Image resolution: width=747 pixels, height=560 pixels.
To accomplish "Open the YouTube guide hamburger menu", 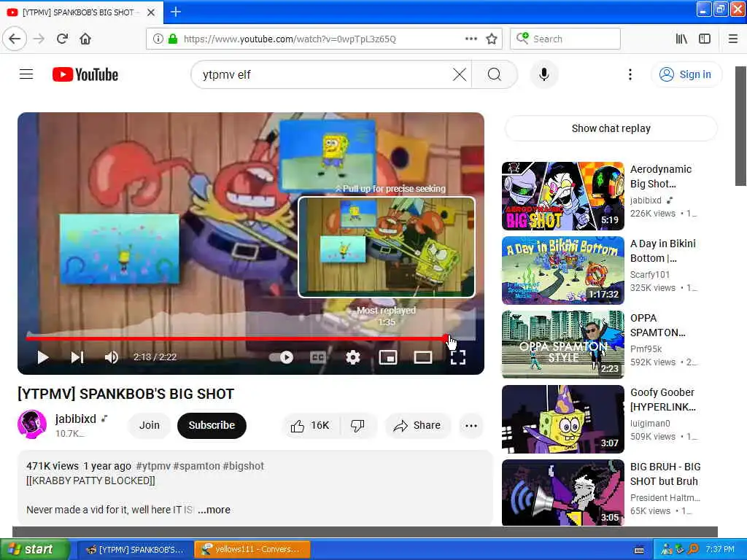I will click(x=26, y=74).
